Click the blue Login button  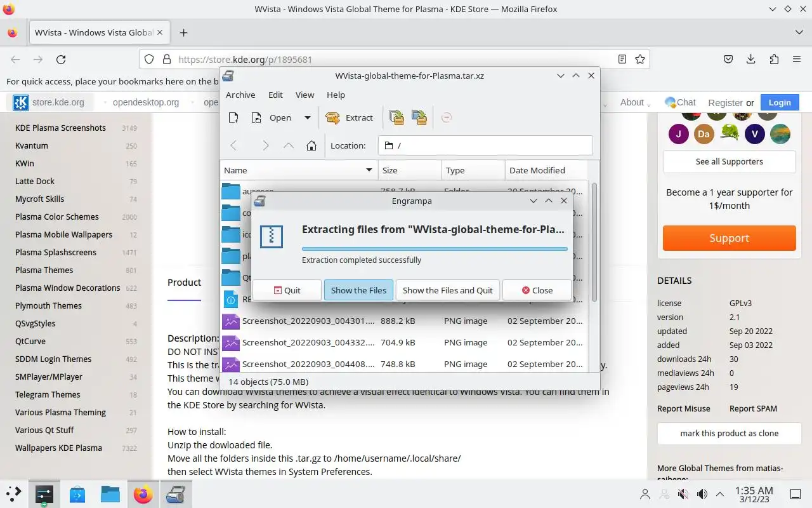[780, 102]
